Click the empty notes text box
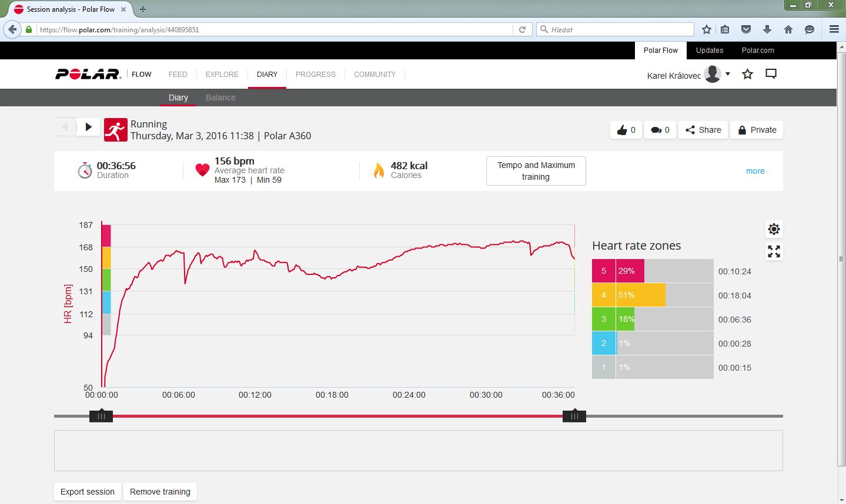This screenshot has width=846, height=504. coord(418,451)
